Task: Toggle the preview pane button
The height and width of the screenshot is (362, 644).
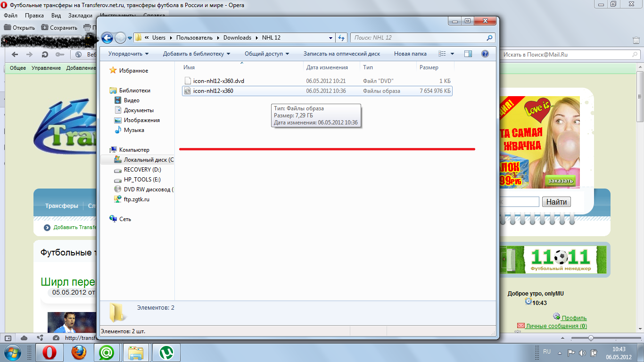Action: pos(468,54)
